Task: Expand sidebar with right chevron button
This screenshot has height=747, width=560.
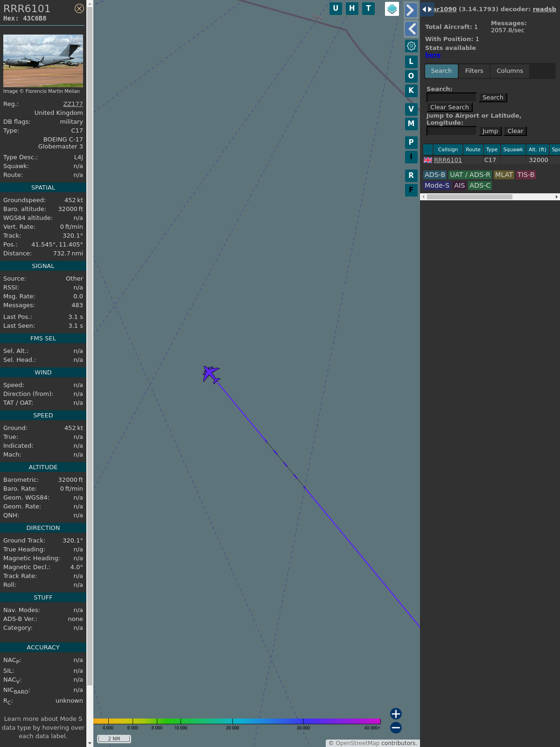Action: point(411,10)
